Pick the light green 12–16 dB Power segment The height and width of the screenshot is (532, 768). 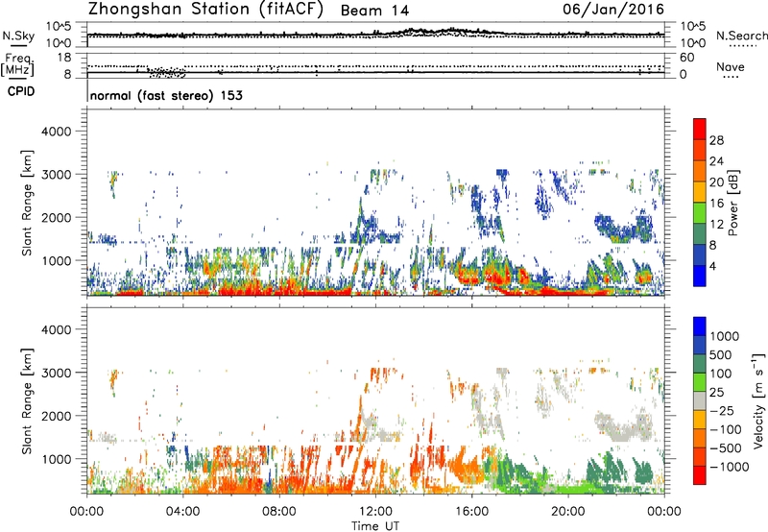pos(700,212)
